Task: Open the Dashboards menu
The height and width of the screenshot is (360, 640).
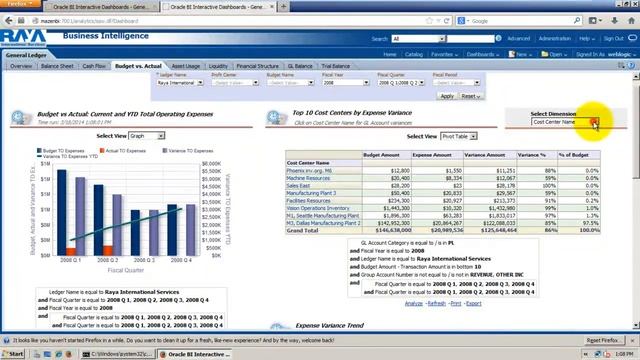Action: [483, 54]
